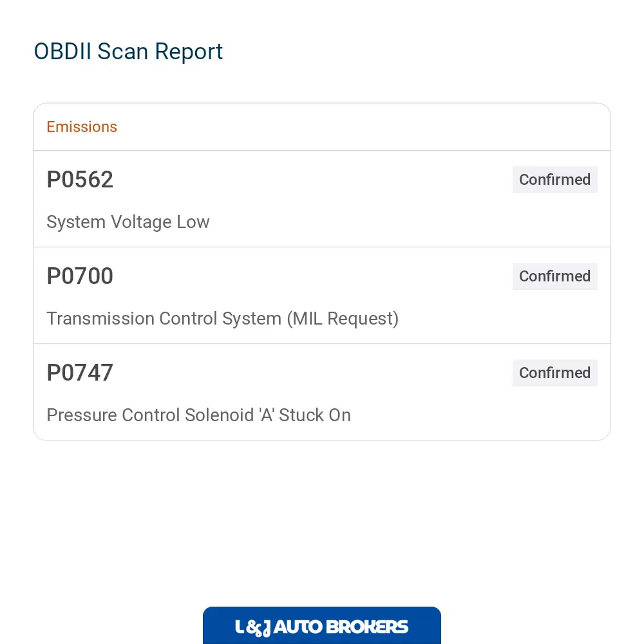Image resolution: width=644 pixels, height=644 pixels.
Task: Click the word OBDII in the title
Action: pos(62,52)
